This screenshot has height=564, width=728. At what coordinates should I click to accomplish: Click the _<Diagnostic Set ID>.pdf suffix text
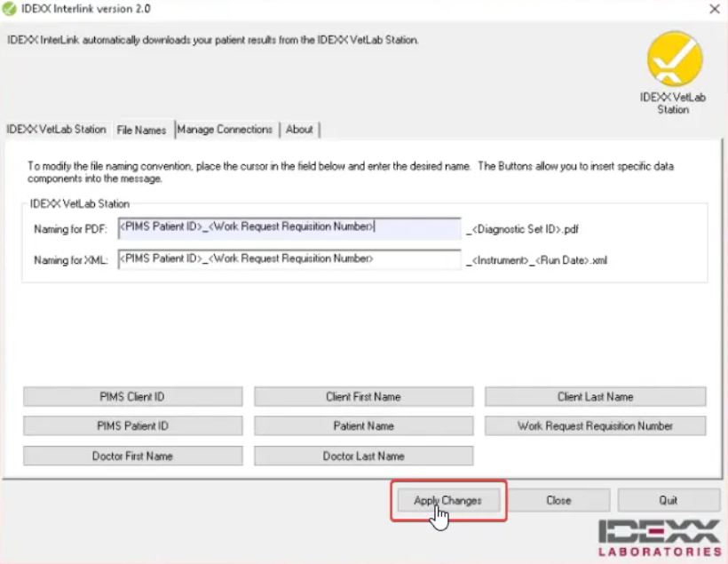523,229
